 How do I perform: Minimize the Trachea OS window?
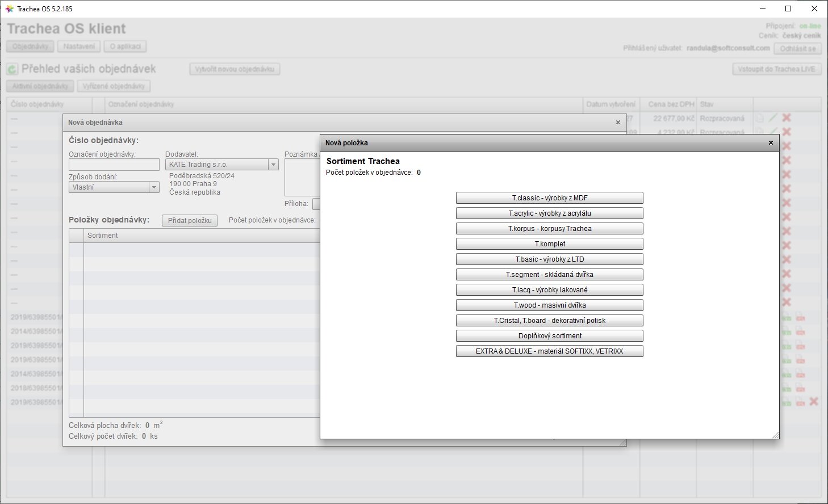(x=763, y=9)
